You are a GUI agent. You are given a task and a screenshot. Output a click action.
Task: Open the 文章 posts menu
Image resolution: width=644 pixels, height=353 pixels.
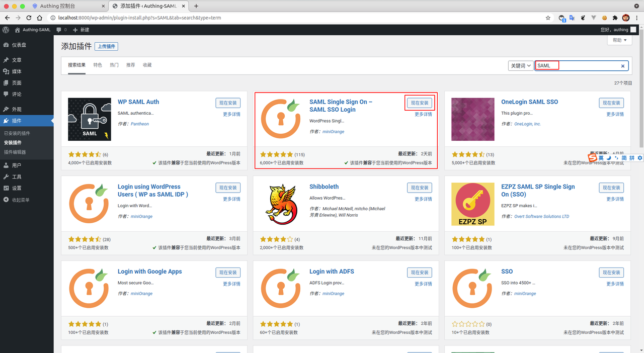[27, 60]
